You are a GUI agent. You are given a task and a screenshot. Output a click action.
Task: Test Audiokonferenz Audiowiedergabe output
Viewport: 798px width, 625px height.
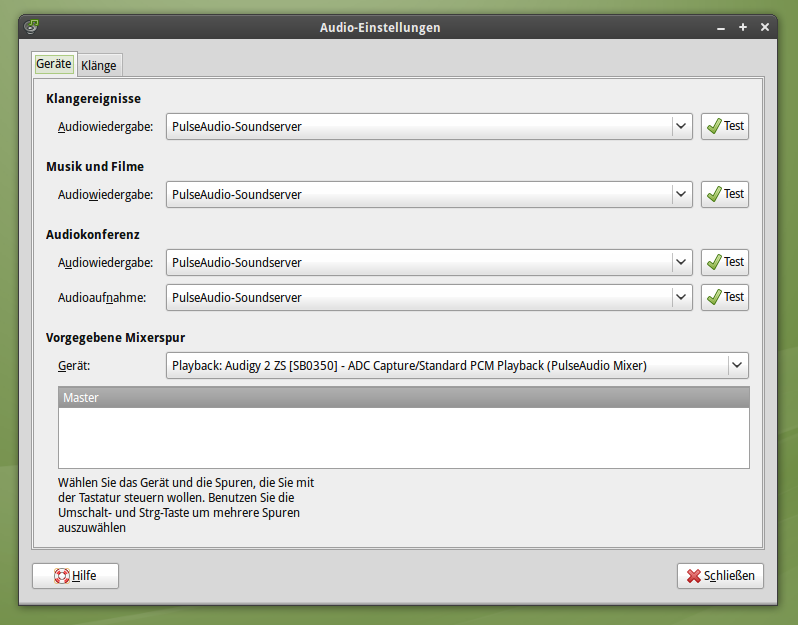click(724, 262)
